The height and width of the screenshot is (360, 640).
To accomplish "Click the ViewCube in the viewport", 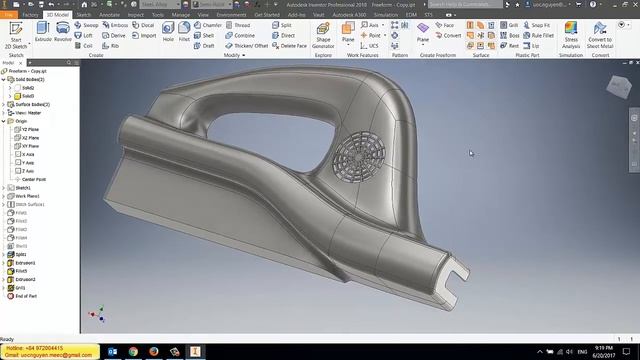I will 619,87.
